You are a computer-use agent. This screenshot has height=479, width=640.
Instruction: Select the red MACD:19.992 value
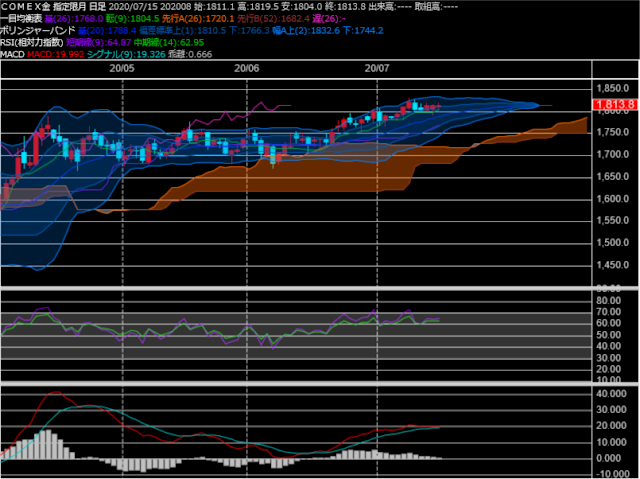click(56, 54)
